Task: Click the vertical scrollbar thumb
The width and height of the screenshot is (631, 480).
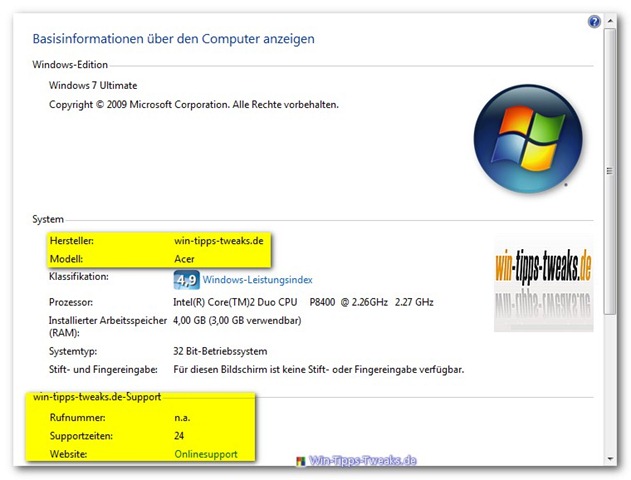Action: pyautogui.click(x=610, y=171)
